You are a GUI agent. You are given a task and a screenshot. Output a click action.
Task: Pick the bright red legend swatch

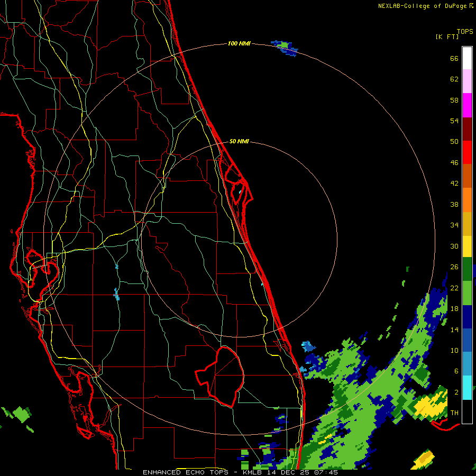click(x=467, y=152)
